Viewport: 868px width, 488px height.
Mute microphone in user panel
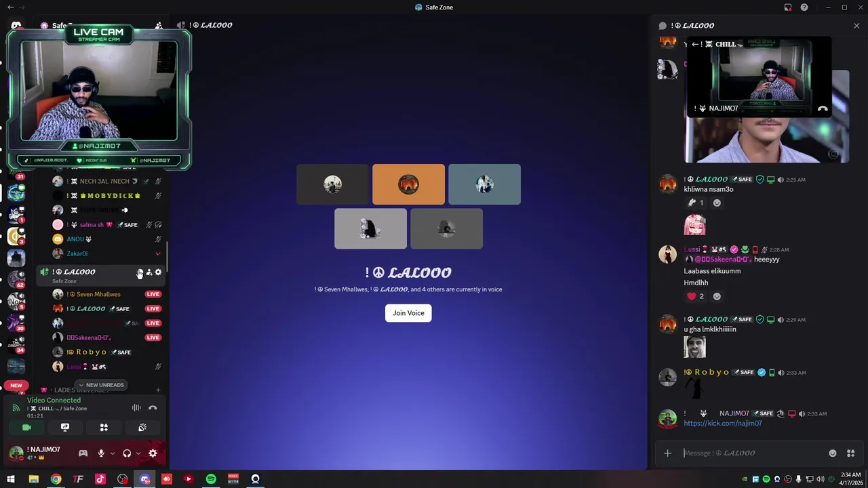101,453
